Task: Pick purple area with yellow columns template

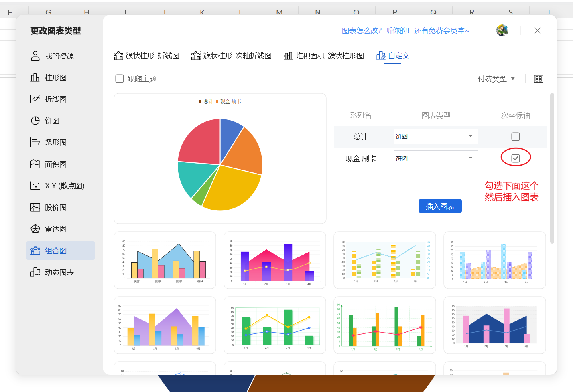Action: [x=165, y=325]
